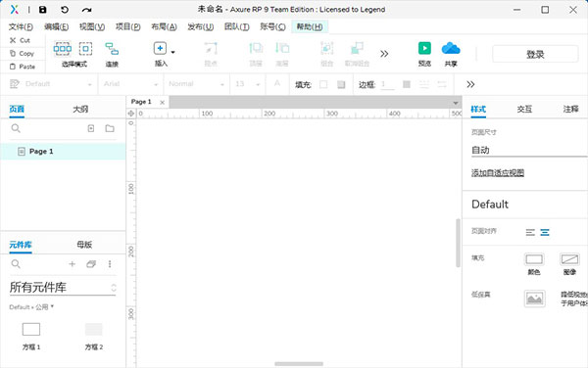Click the first fill (填充) color swatch

tap(323, 84)
